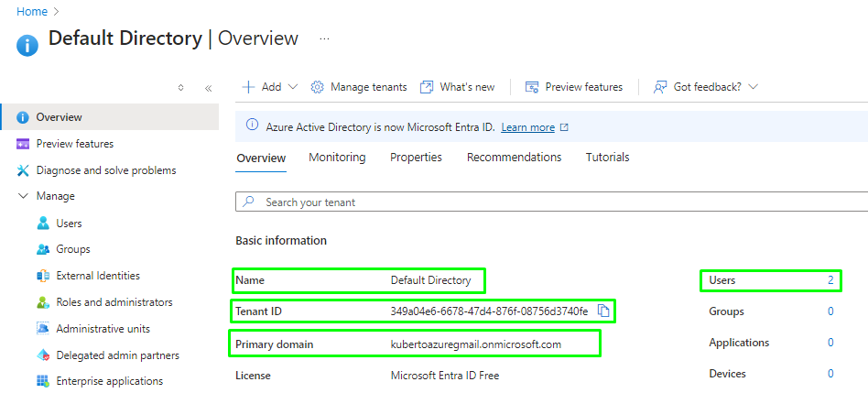The width and height of the screenshot is (868, 393).
Task: Click the Basic information heading
Action: [x=281, y=241]
